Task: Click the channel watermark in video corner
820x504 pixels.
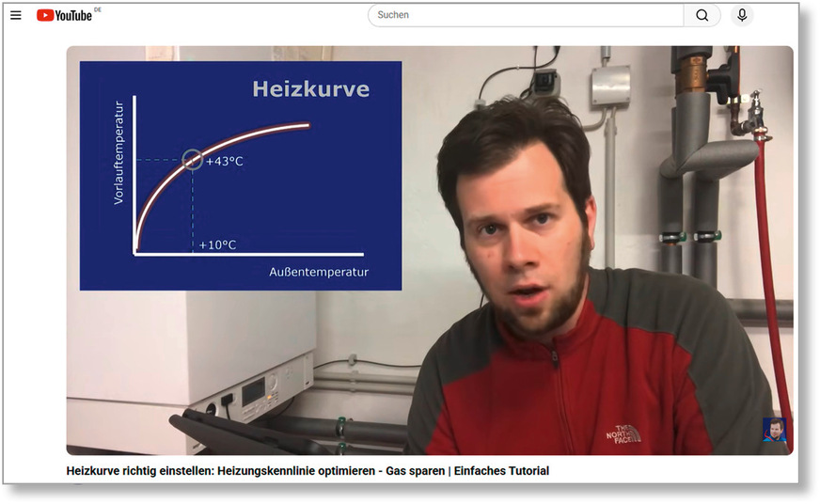Action: point(774,431)
